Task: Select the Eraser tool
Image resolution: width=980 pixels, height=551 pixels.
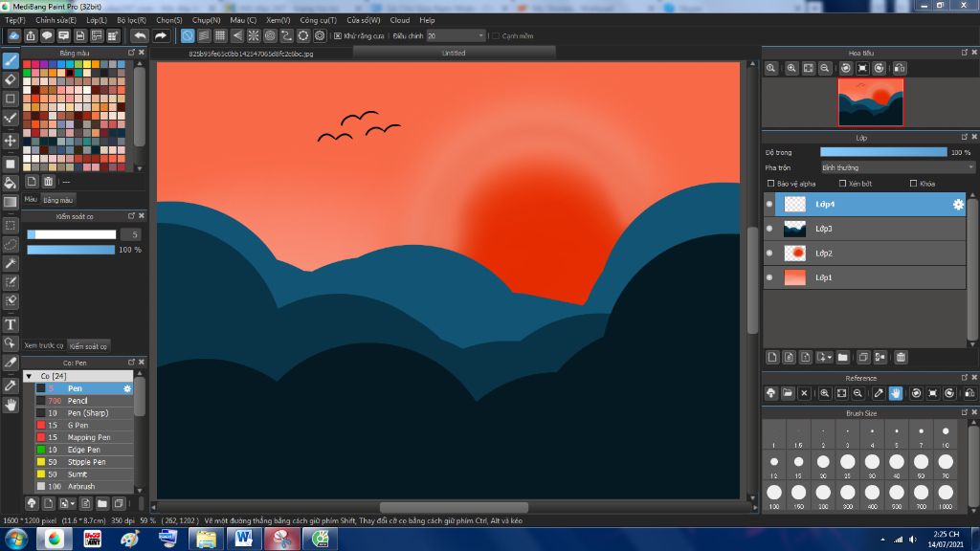Action: point(11,79)
